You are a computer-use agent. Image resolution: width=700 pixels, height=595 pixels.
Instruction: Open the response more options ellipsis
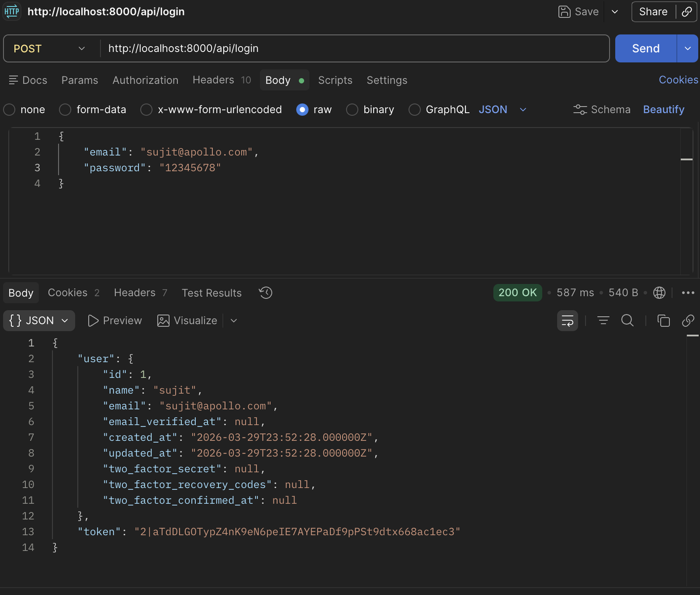[x=688, y=293]
